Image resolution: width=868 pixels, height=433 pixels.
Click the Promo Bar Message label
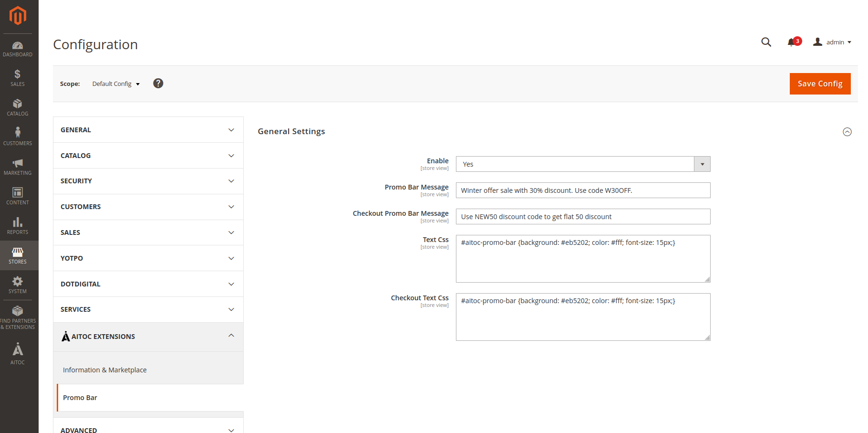tap(416, 187)
